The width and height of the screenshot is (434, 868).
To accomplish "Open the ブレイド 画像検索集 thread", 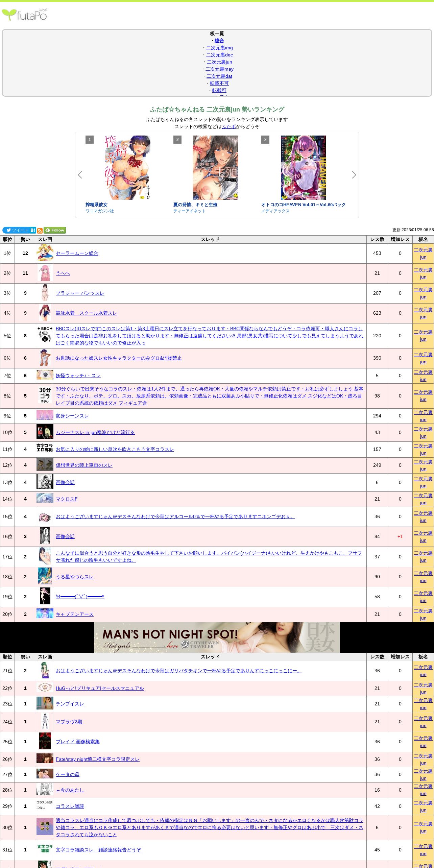I will pos(78,742).
